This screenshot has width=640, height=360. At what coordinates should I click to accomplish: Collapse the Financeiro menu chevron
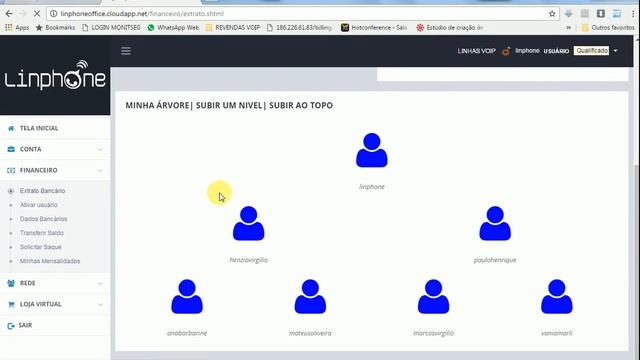[x=100, y=171]
